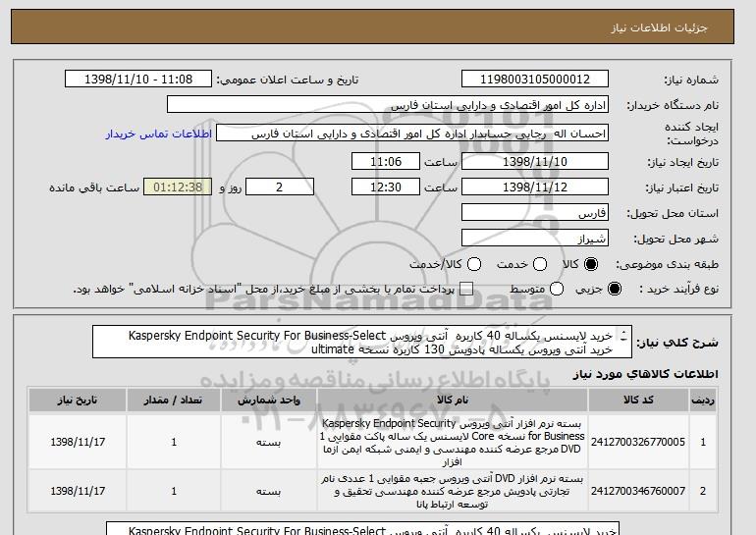The height and width of the screenshot is (535, 756).
Task: Click the کد کالا column header
Action: pyautogui.click(x=638, y=401)
